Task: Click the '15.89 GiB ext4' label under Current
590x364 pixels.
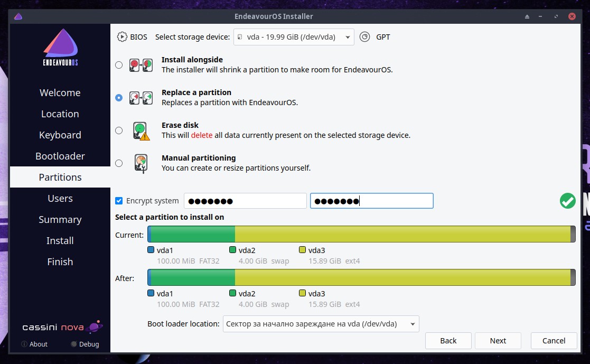Action: (x=334, y=261)
